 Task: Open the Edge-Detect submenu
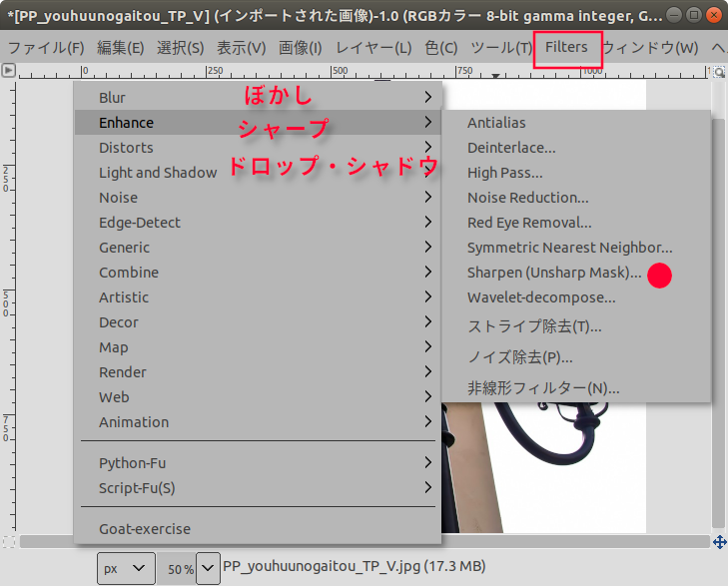point(258,223)
